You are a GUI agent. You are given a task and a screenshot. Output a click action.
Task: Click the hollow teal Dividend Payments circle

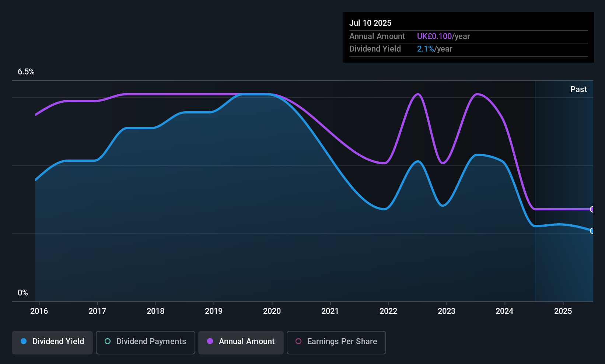coord(108,341)
